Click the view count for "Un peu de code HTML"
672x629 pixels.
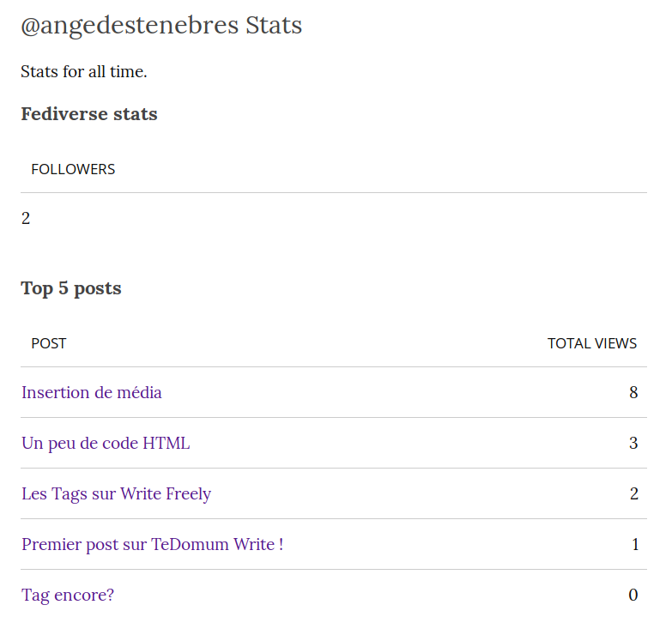633,444
